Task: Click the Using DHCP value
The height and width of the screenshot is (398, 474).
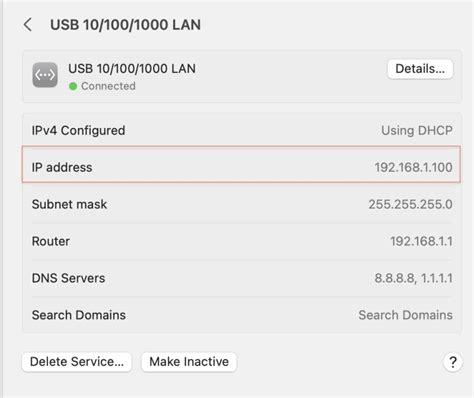Action: click(417, 130)
